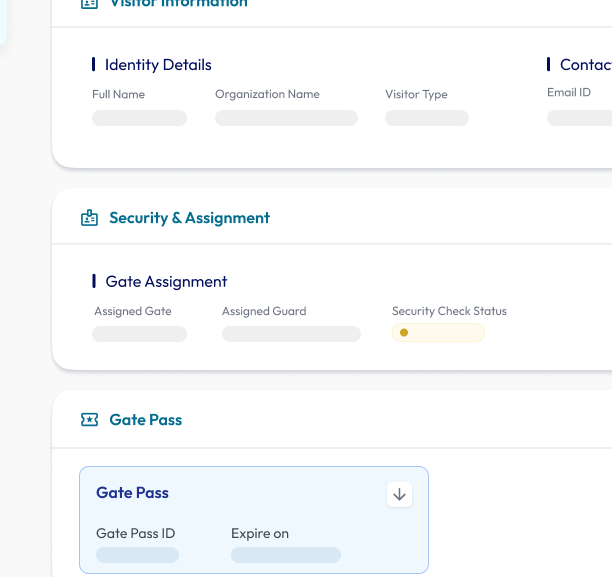Click the Visitor Information section heading
The height and width of the screenshot is (577, 612).
(x=178, y=4)
